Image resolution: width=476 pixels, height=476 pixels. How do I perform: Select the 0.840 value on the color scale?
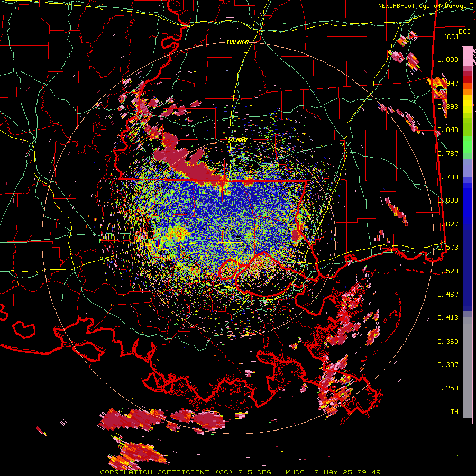[x=448, y=130]
